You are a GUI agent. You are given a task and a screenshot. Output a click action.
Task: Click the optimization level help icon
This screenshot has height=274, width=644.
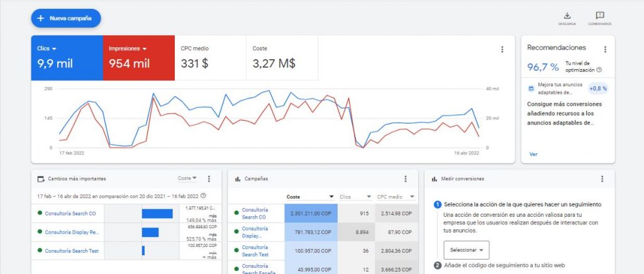coord(599,70)
